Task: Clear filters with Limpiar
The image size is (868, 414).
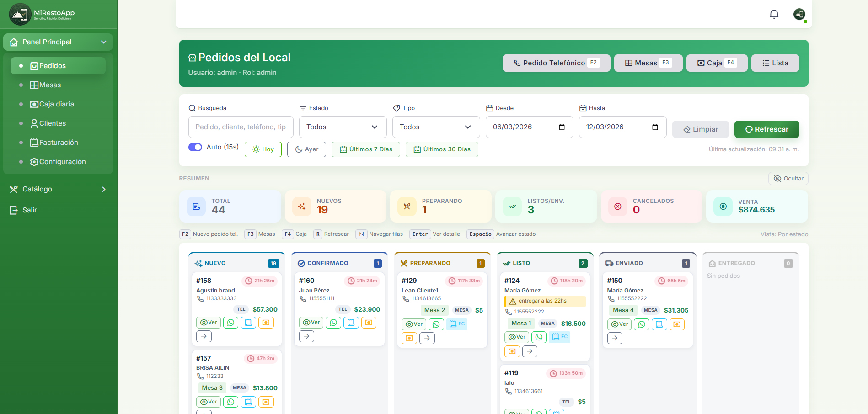Action: 701,129
